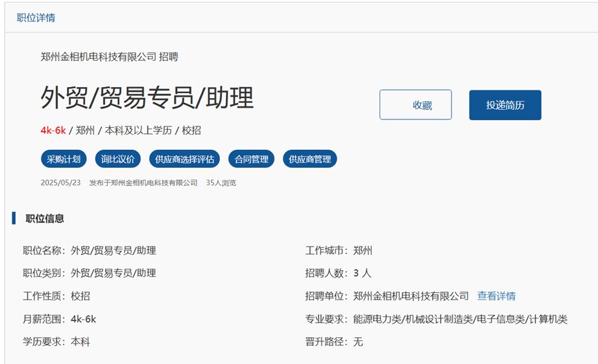Click the 询比议价 tag
Image resolution: width=598 pixels, height=364 pixels.
click(x=118, y=159)
